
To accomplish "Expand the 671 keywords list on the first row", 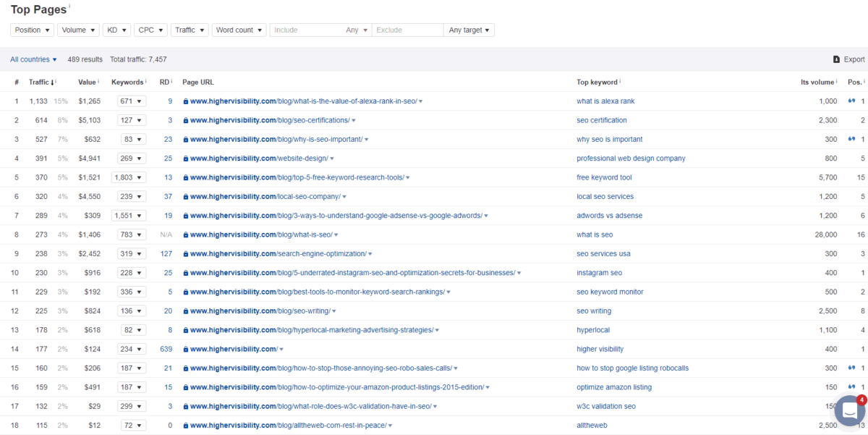I will (x=131, y=101).
